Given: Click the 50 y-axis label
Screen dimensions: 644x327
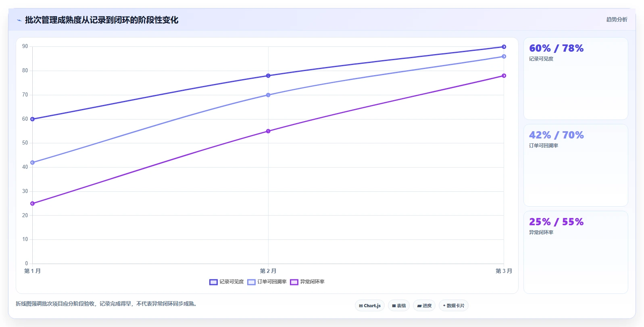Looking at the screenshot, I should (25, 143).
